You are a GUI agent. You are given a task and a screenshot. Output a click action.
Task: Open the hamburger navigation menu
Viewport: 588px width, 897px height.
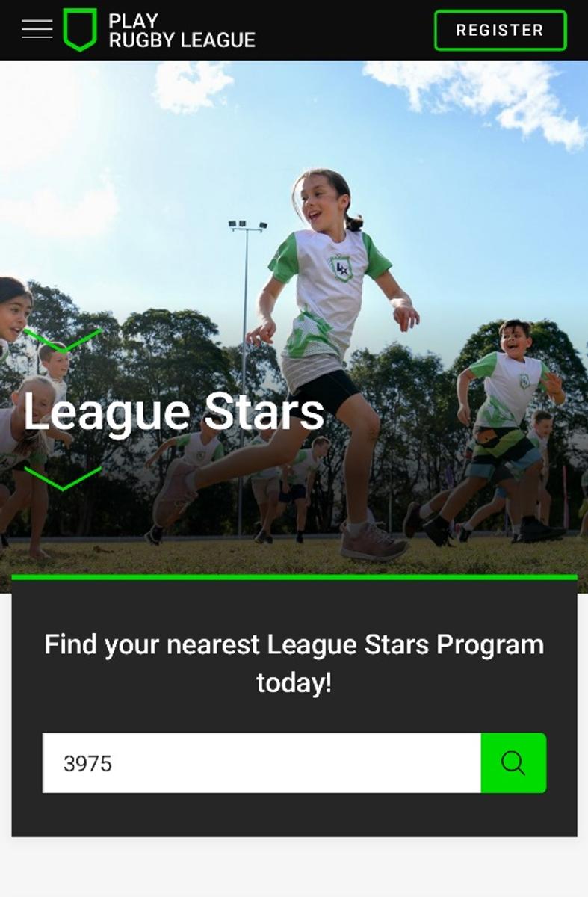[37, 29]
